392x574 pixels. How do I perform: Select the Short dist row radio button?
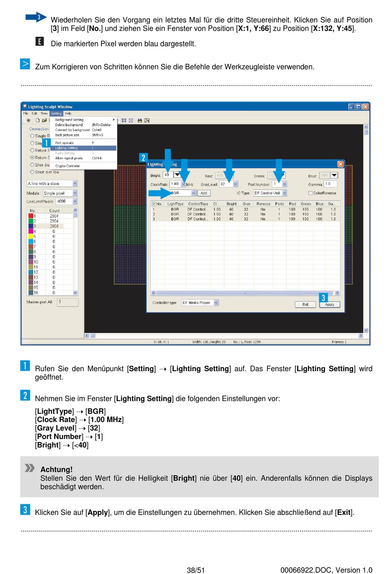[x=32, y=172]
